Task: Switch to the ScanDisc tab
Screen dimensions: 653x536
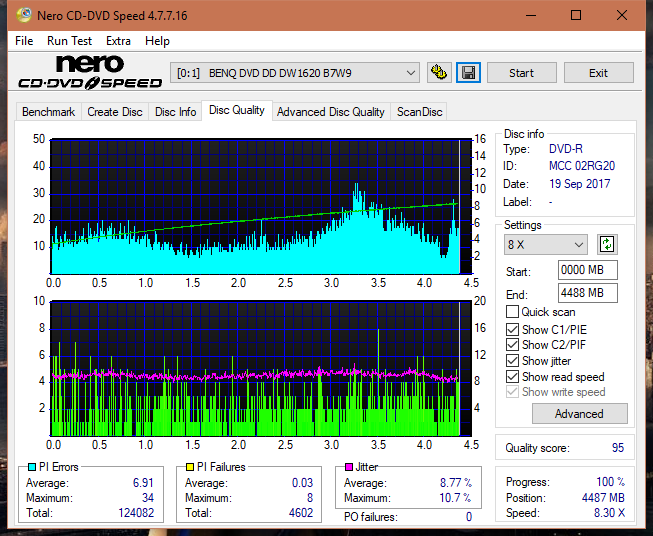Action: coord(419,112)
